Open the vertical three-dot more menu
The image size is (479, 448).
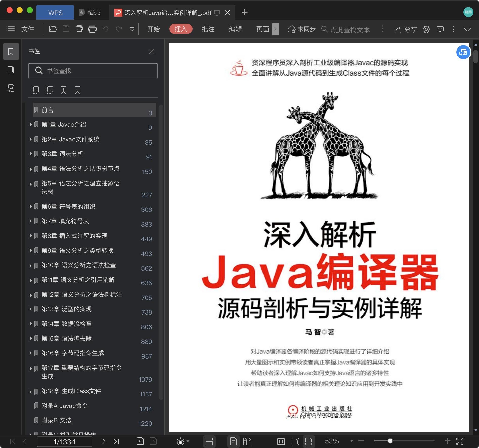(x=454, y=29)
